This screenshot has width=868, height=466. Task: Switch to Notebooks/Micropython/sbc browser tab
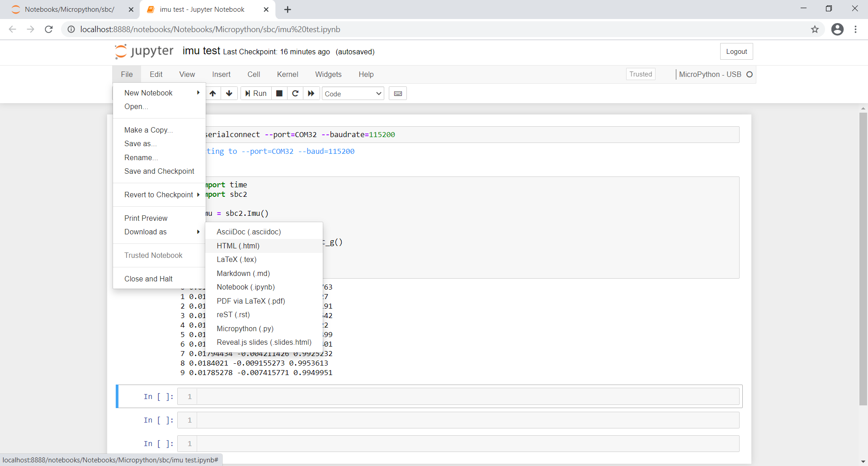(x=70, y=10)
